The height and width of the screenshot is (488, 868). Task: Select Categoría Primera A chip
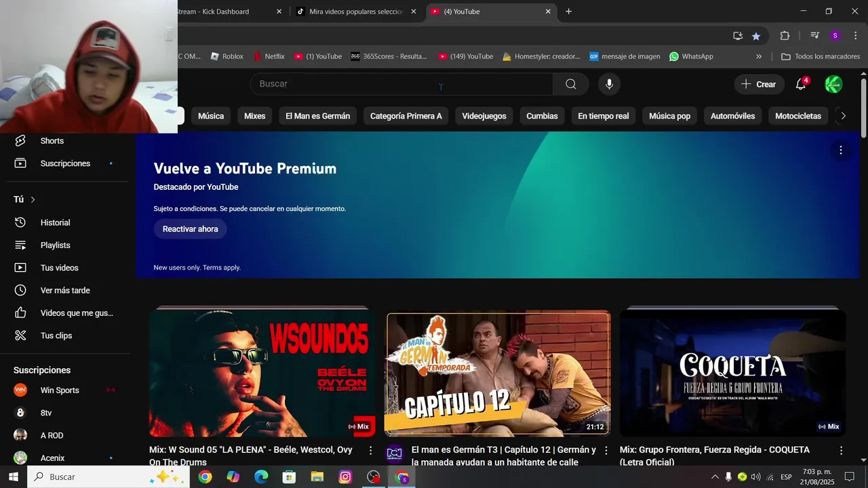[406, 116]
